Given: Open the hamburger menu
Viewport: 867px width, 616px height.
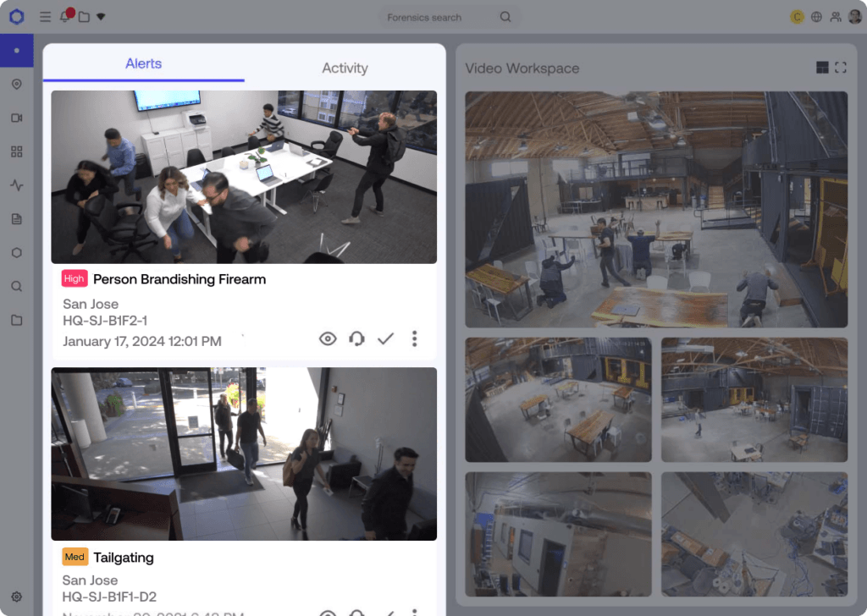Looking at the screenshot, I should coord(46,17).
